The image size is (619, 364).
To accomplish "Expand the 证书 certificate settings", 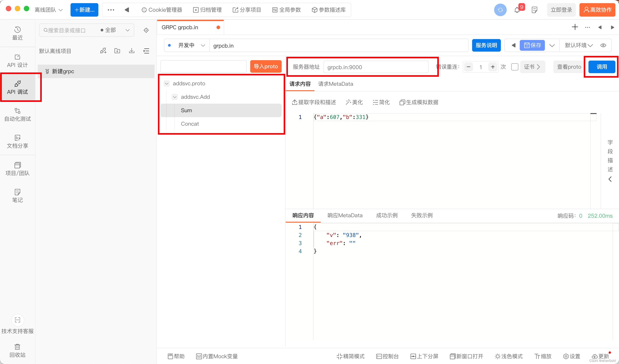I will (x=532, y=67).
